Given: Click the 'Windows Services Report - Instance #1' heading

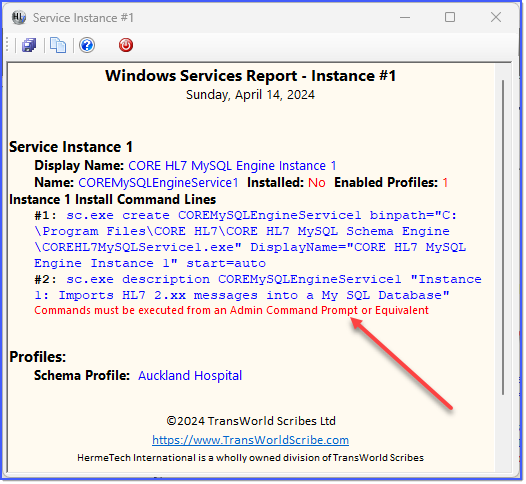Looking at the screenshot, I should pos(251,75).
